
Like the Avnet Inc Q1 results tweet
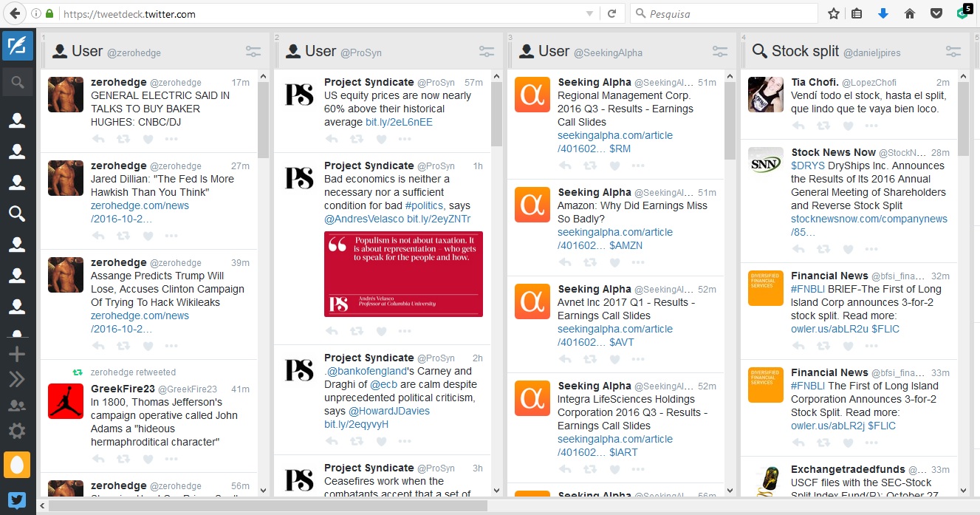click(x=614, y=359)
